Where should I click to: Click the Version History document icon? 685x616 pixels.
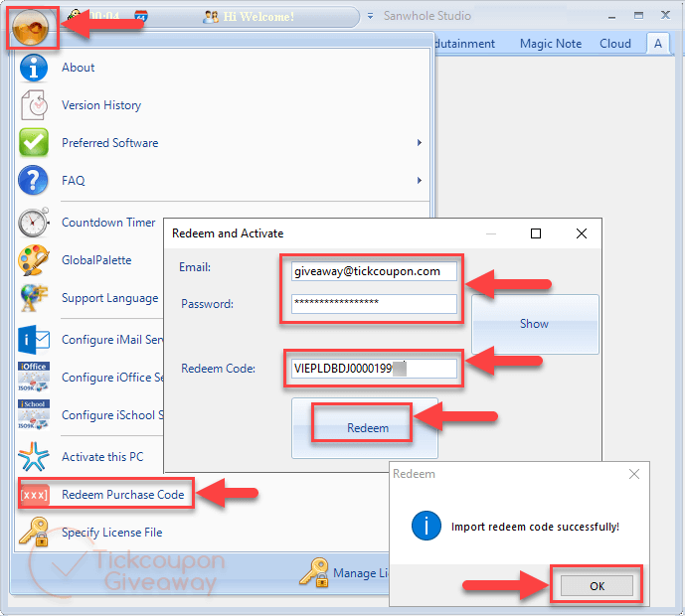pos(34,105)
